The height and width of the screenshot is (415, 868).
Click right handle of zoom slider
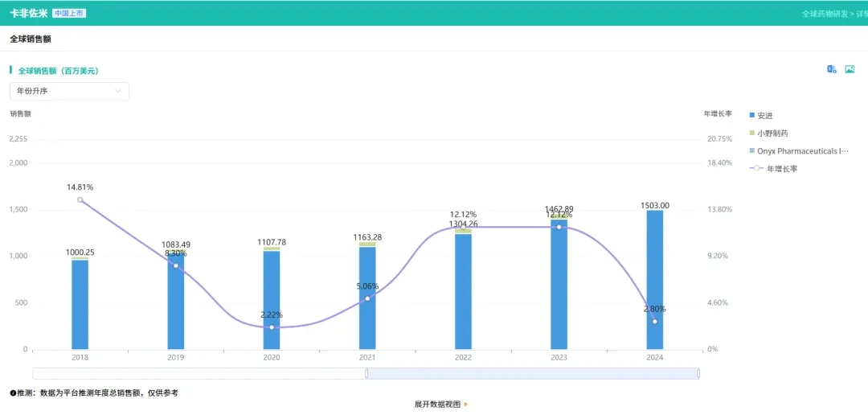point(698,374)
